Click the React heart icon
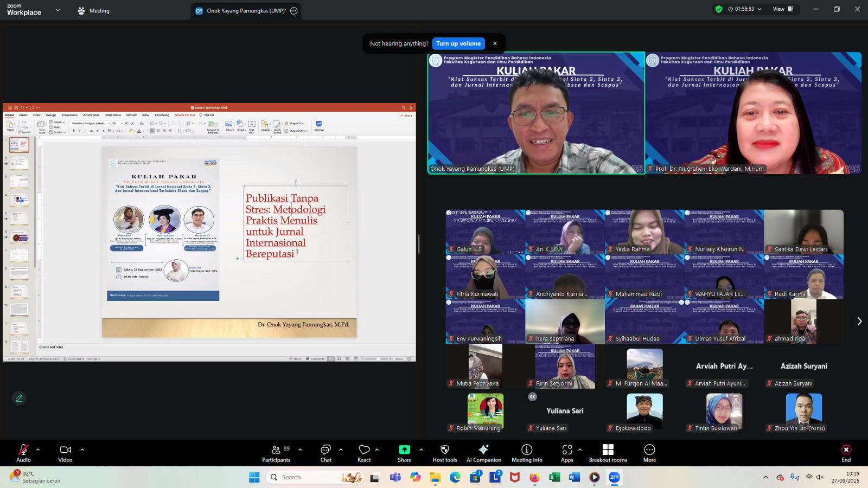868x488 pixels. 364,453
